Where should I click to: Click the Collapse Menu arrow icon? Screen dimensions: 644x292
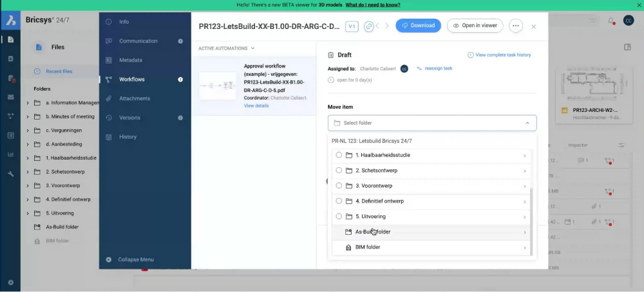pyautogui.click(x=108, y=260)
